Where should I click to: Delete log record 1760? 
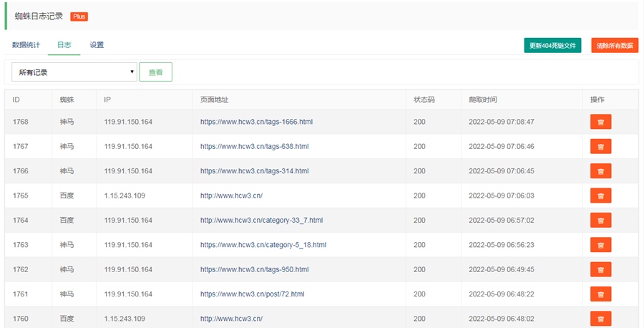(x=600, y=319)
